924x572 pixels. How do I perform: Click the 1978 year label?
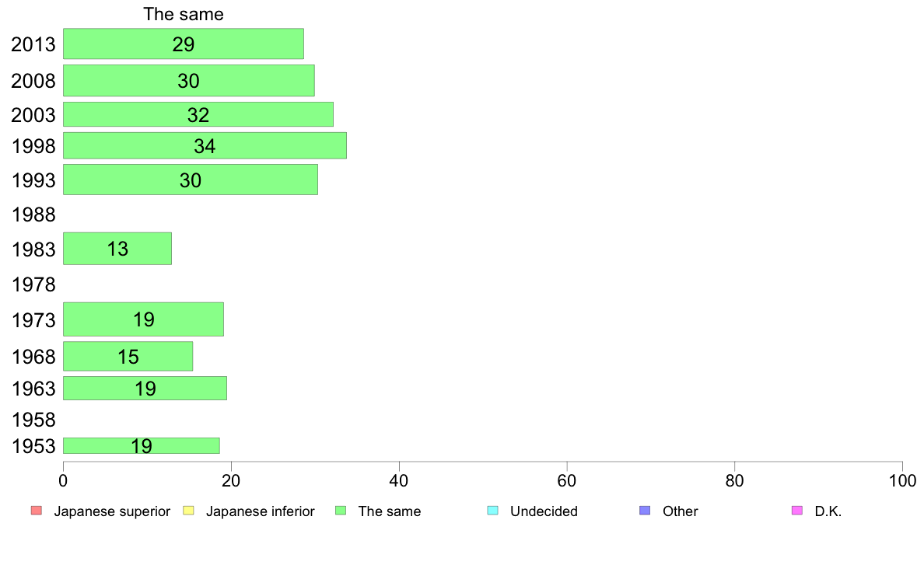(33, 285)
